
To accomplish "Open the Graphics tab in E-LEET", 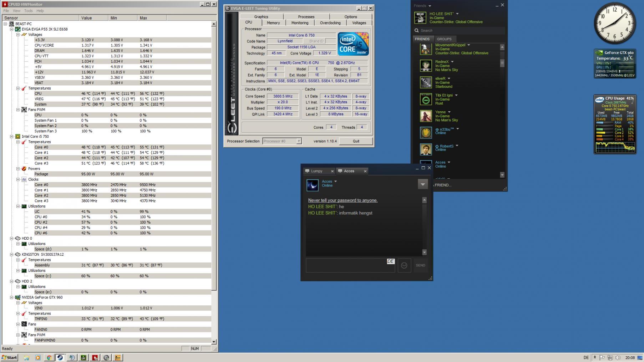I will 261,17.
